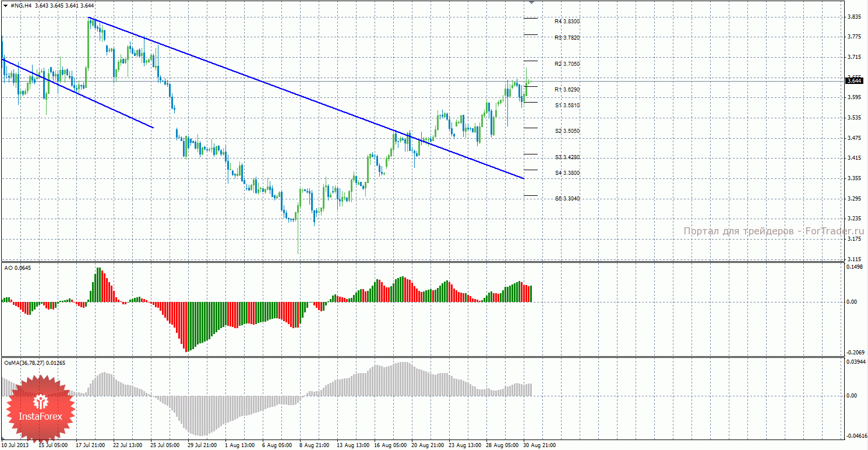Click the 3.235 value on price scale
Screen dimensions: 868x450
point(855,219)
